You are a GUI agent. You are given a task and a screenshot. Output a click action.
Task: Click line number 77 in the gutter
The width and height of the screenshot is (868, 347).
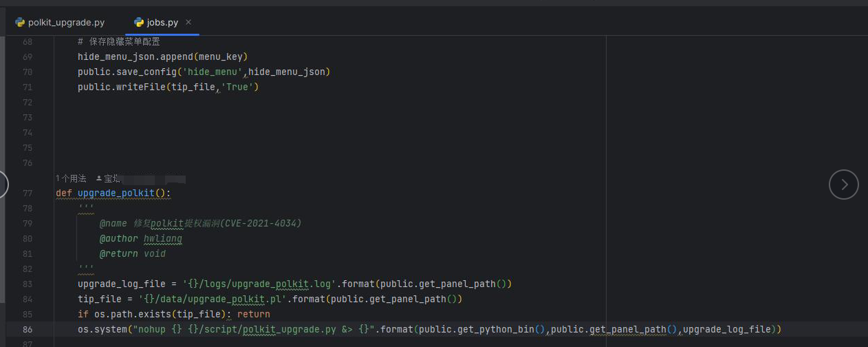point(28,193)
